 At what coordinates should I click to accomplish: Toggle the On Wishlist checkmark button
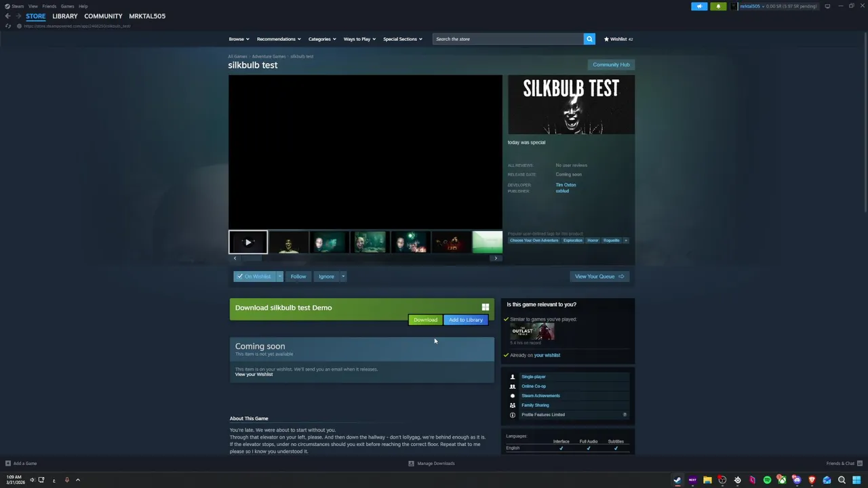[x=254, y=277]
